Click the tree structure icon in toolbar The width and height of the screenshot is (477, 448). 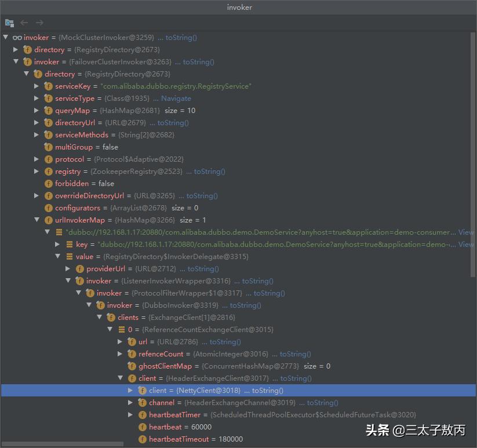9,23
